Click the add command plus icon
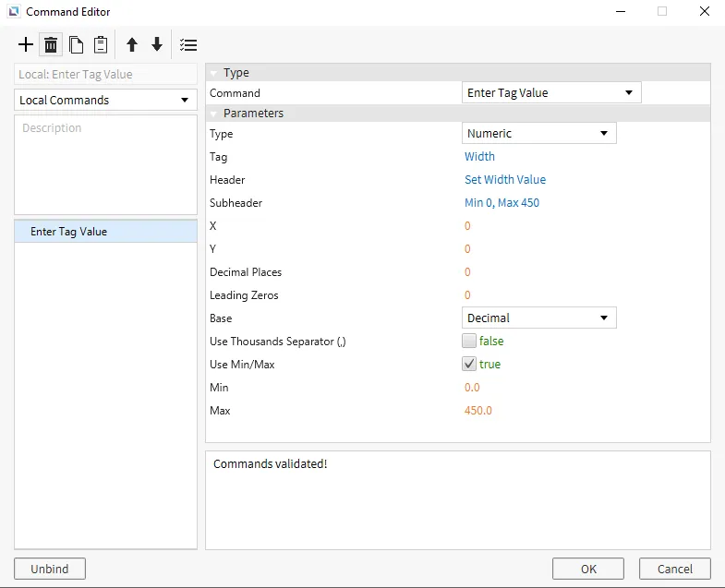This screenshot has height=588, width=725. tap(26, 45)
